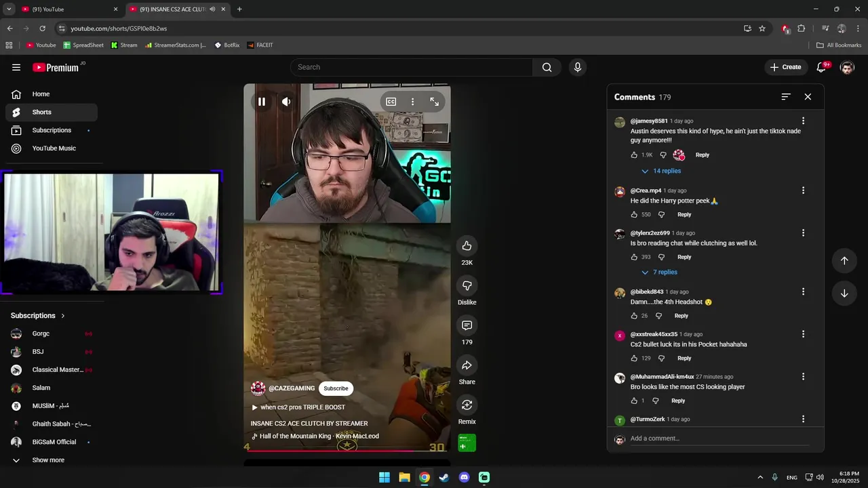Subscribe to @CAZEGAMING channel
Screen dimensions: 868x488
336,388
